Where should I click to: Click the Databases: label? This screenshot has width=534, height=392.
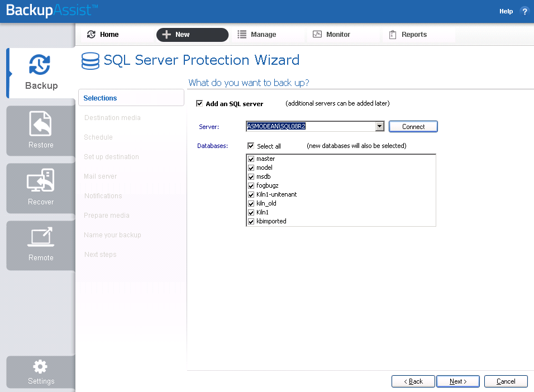[212, 146]
